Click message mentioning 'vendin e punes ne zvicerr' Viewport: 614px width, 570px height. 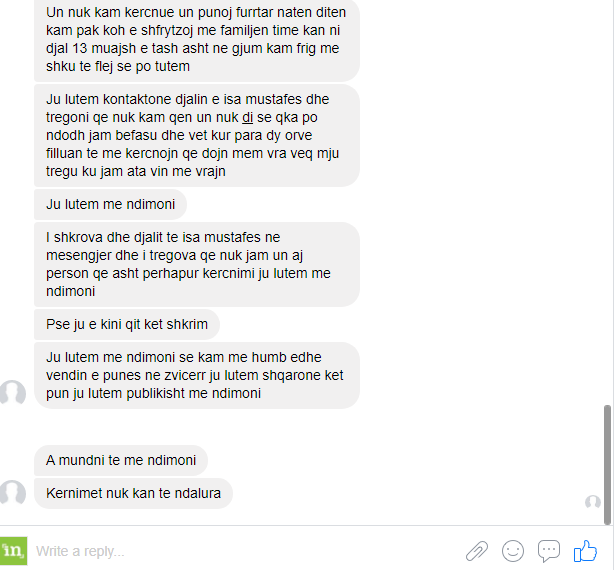click(197, 375)
